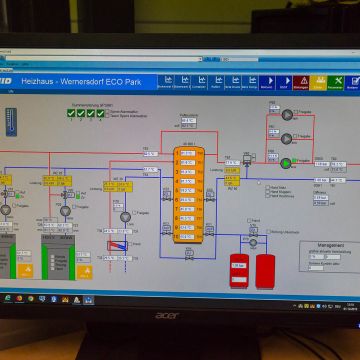Click the green tools Parameter toolbar icon
This screenshot has height=360, width=360.
335,82
